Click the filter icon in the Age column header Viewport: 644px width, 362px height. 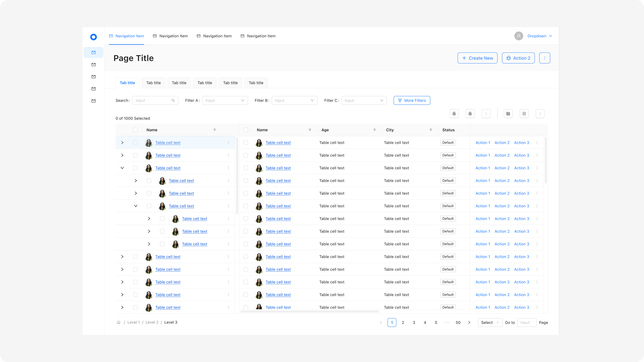pos(375,130)
